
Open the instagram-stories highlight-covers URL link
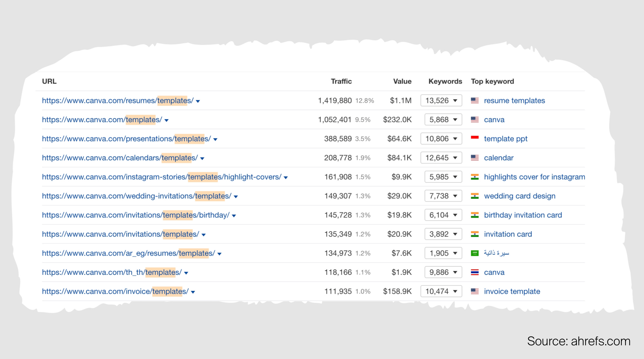[x=162, y=177]
